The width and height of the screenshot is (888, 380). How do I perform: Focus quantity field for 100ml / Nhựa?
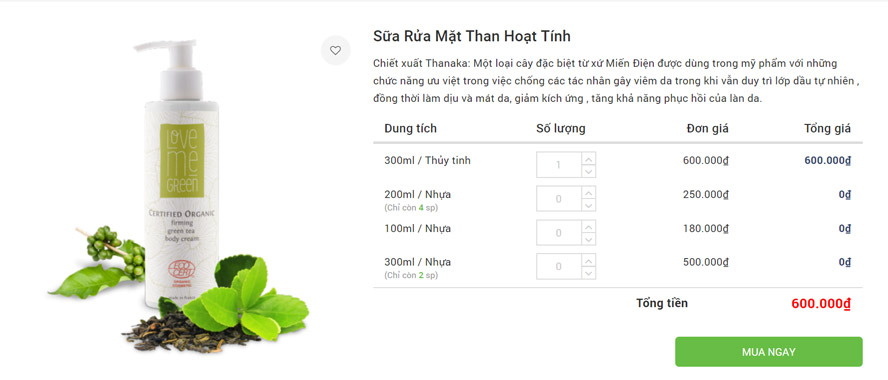(559, 233)
